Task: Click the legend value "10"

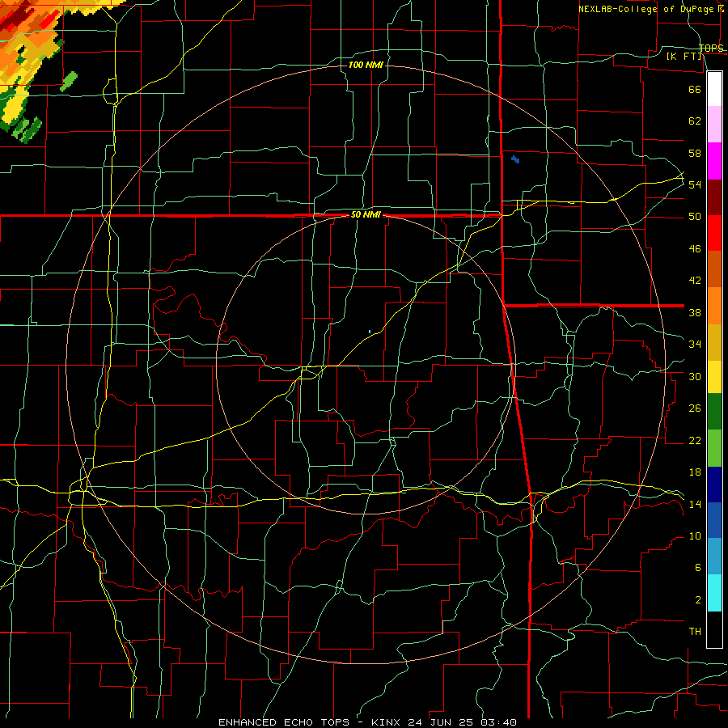Action: pyautogui.click(x=695, y=536)
